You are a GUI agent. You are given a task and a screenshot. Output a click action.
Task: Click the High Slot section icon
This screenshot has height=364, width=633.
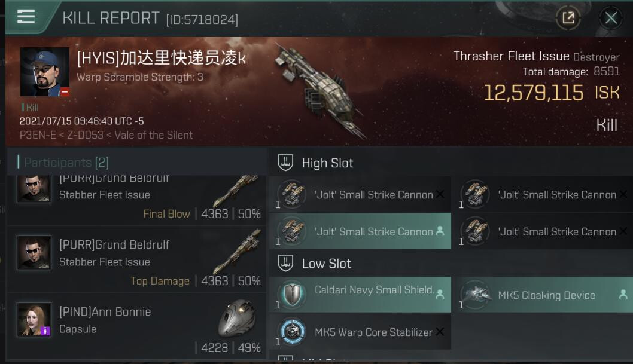click(x=285, y=163)
